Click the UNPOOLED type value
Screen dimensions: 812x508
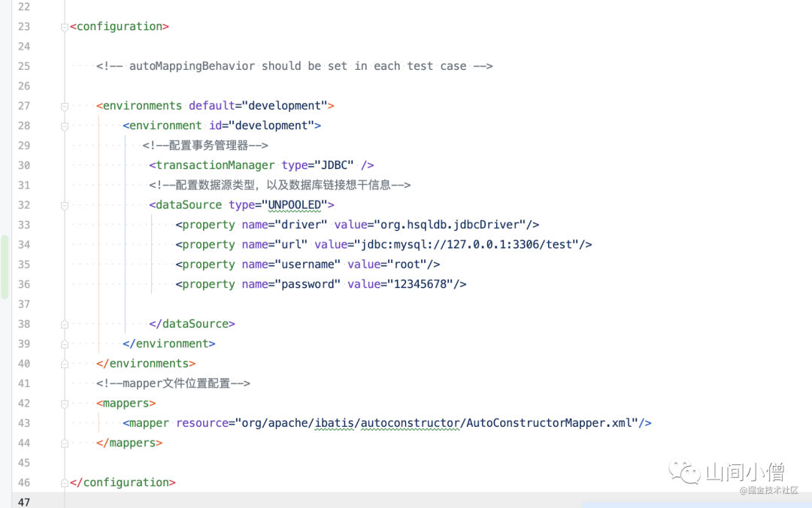295,205
